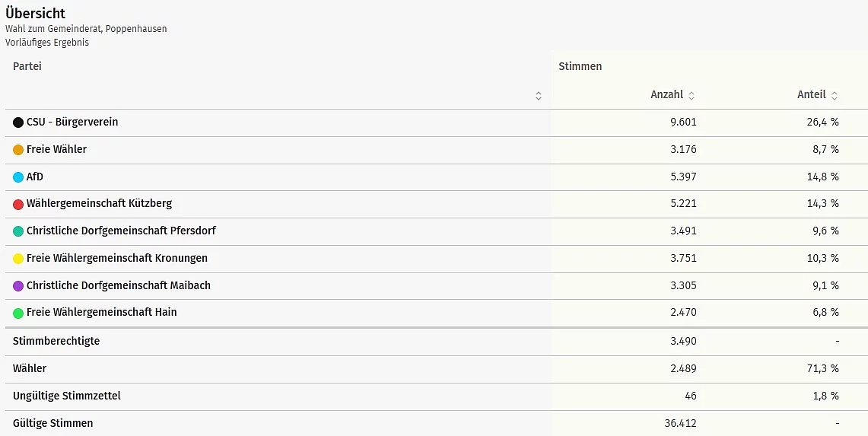Select the CSU - Bürgerverein row label
Image resolution: width=868 pixels, height=436 pixels.
[x=72, y=122]
